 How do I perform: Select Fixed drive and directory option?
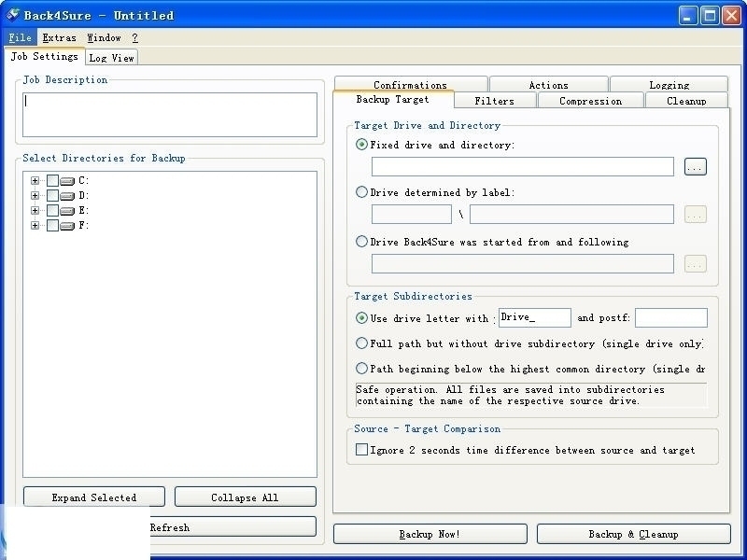coord(361,145)
